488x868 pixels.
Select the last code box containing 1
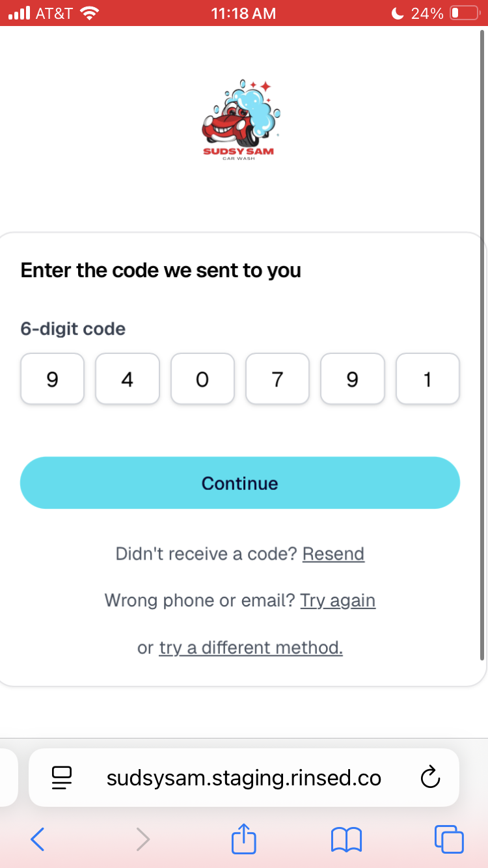(427, 379)
